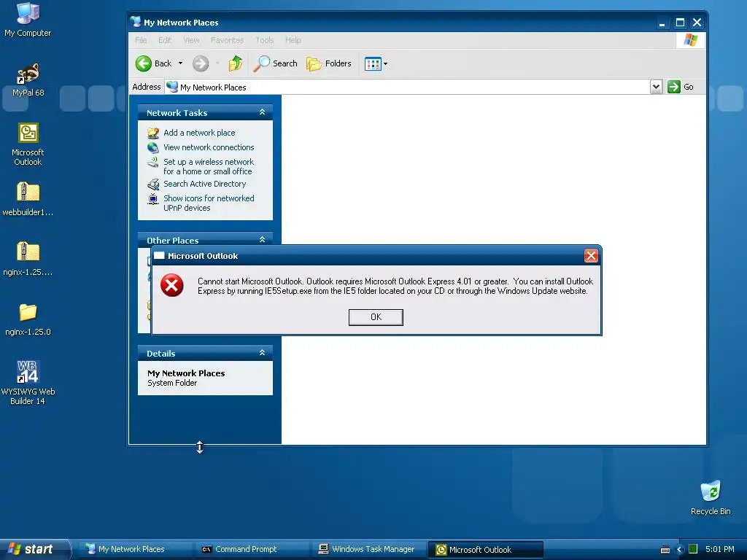This screenshot has width=747, height=560.
Task: Open the Favorites menu
Action: (228, 40)
